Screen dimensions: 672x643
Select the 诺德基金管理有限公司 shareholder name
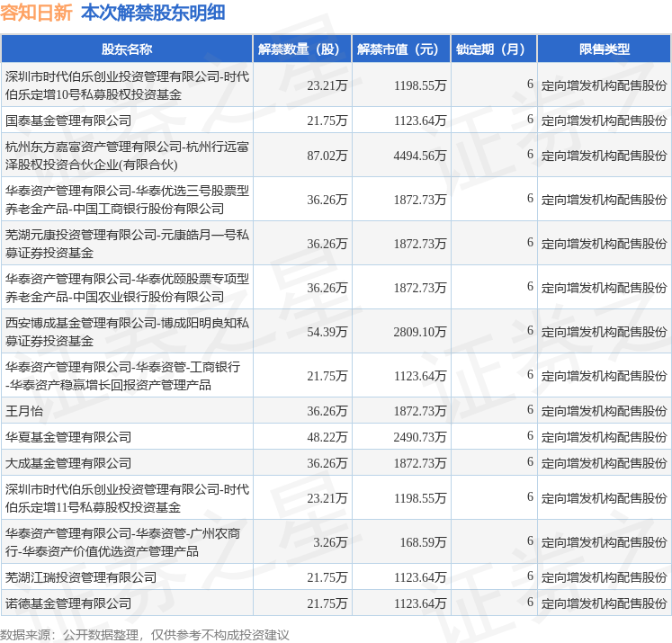(x=68, y=603)
